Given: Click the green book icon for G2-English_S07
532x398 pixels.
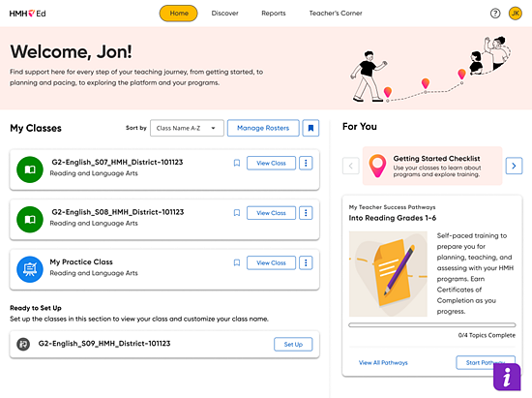Looking at the screenshot, I should pos(30,169).
